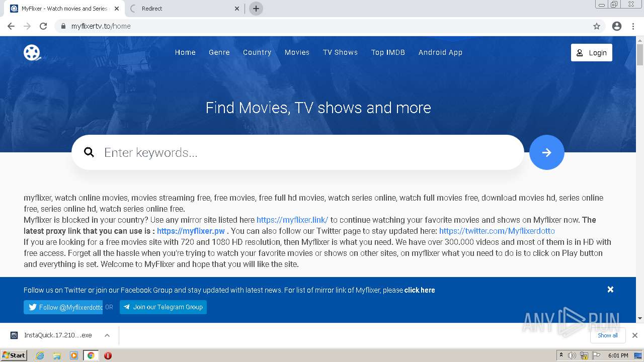Click the scrollbar up arrow
This screenshot has height=362, width=644.
(x=640, y=40)
